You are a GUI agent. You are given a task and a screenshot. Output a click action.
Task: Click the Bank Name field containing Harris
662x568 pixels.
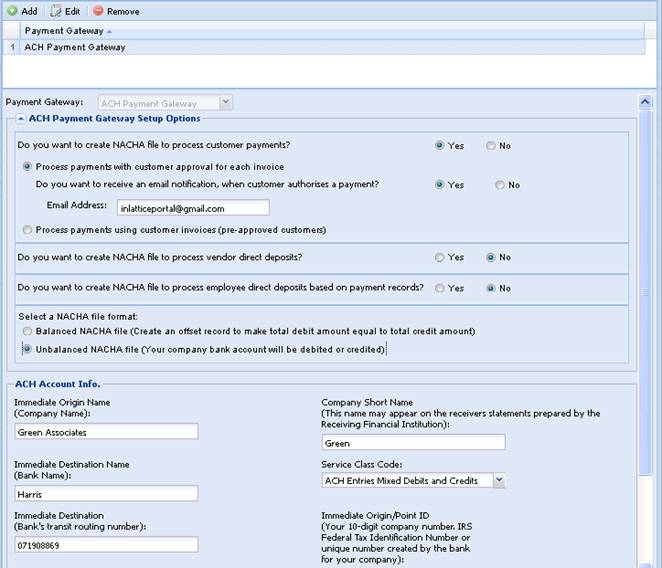(106, 493)
